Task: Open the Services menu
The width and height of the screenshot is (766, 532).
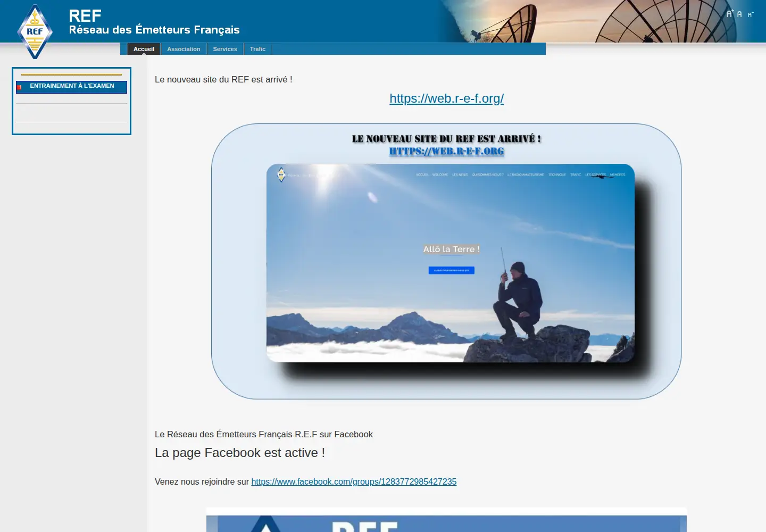Action: point(225,49)
